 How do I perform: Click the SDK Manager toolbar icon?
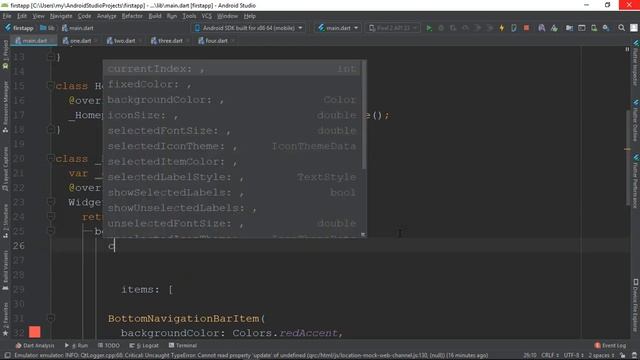click(606, 28)
